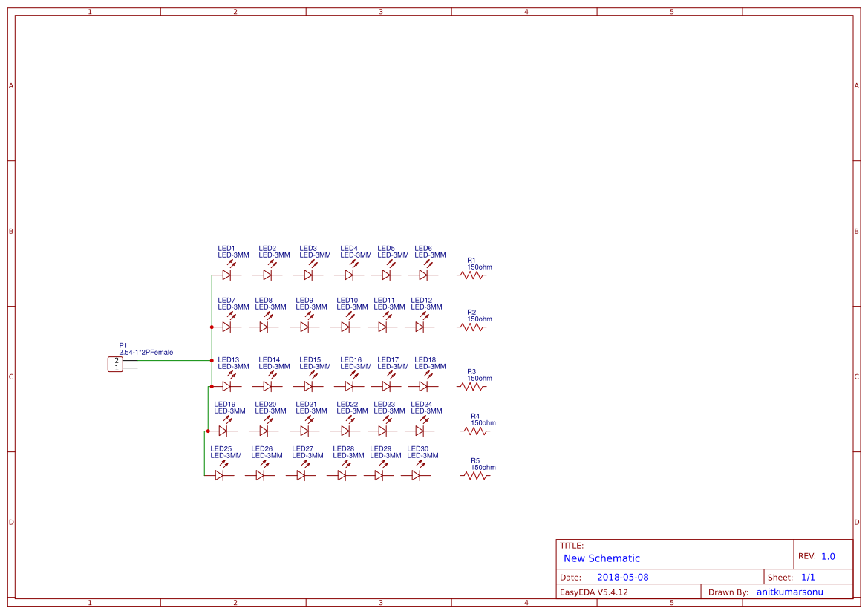Select the R1 resistor symbol
868x614 pixels.
tap(471, 275)
